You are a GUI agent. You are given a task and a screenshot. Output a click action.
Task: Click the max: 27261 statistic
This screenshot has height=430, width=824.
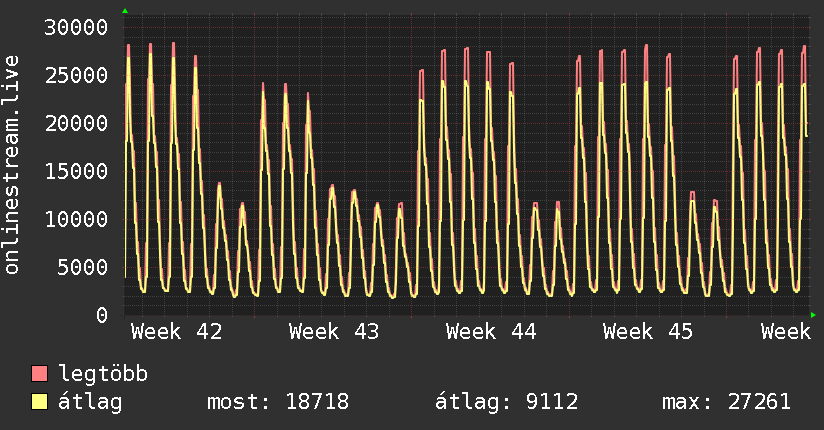(x=726, y=403)
